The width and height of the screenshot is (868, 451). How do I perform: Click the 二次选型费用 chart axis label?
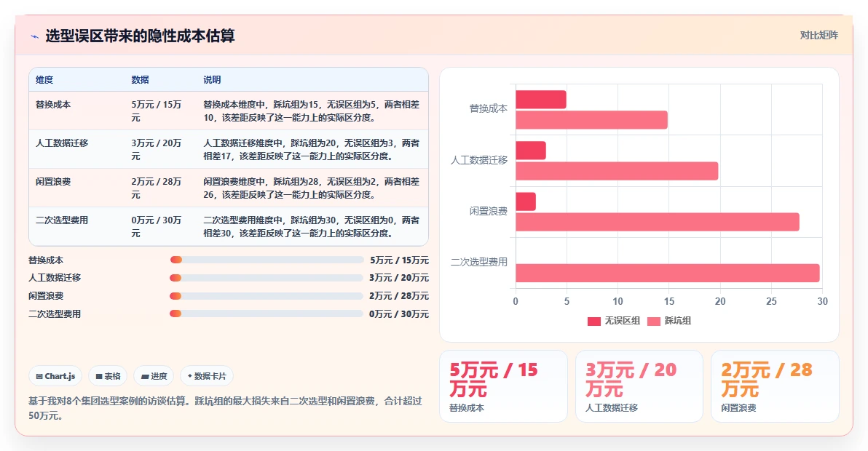pyautogui.click(x=479, y=262)
